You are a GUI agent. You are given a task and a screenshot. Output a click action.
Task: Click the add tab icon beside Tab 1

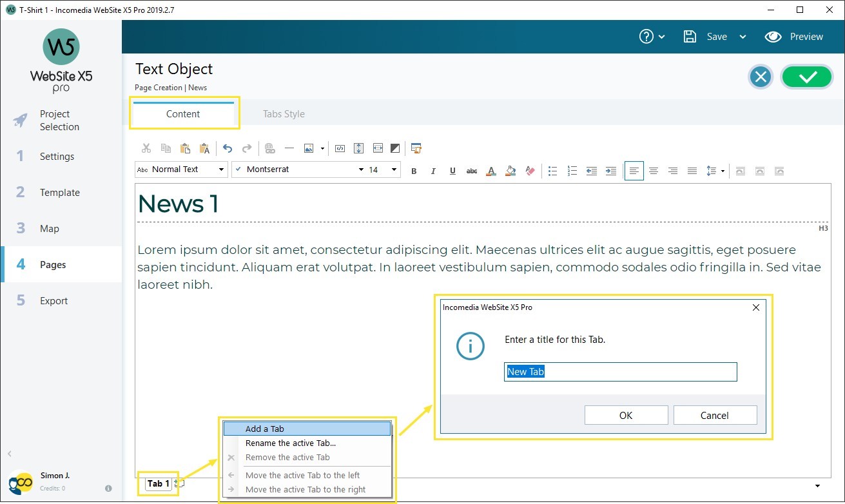180,483
